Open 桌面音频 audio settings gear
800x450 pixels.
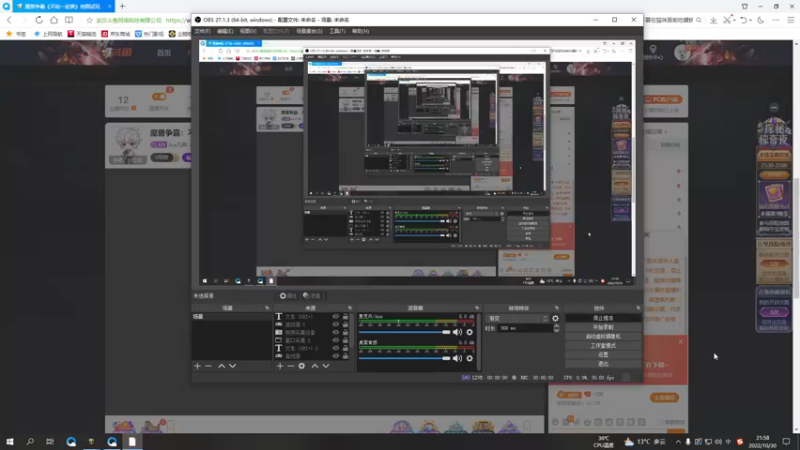tap(469, 358)
